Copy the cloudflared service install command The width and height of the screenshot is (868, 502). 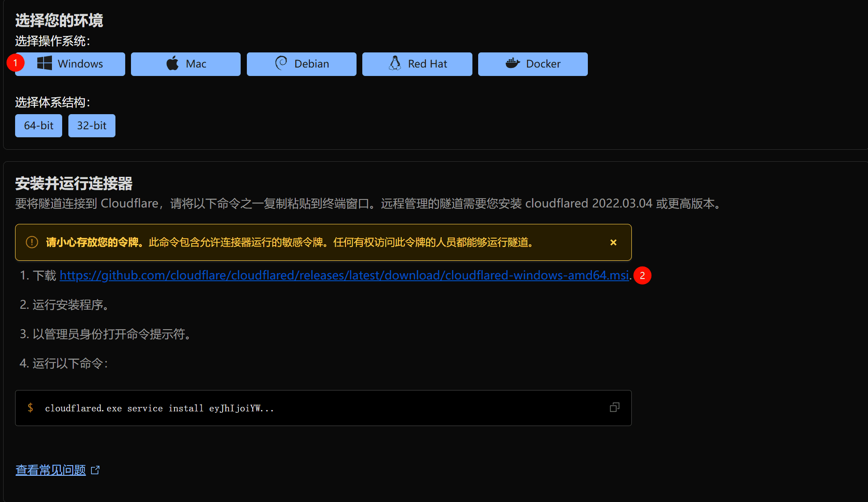pyautogui.click(x=614, y=407)
